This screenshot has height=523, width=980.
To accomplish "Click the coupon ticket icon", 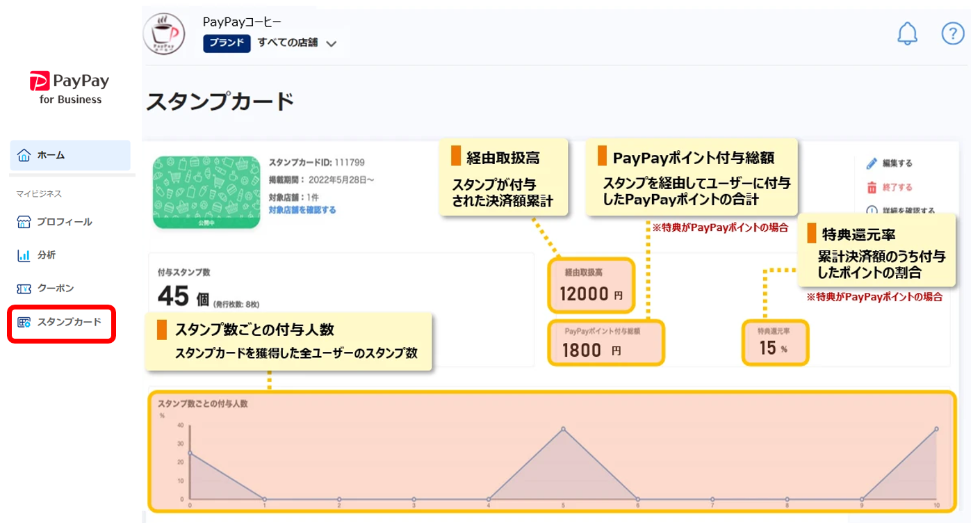I will (24, 289).
